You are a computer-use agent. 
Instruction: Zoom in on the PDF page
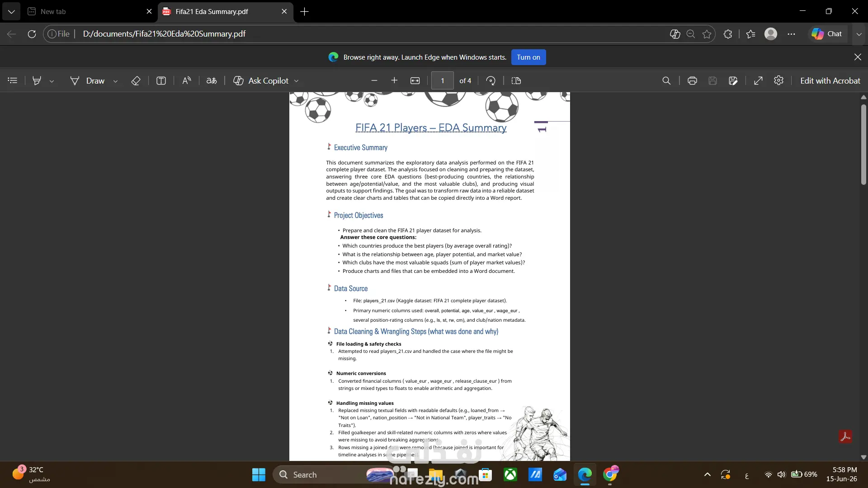pyautogui.click(x=394, y=80)
